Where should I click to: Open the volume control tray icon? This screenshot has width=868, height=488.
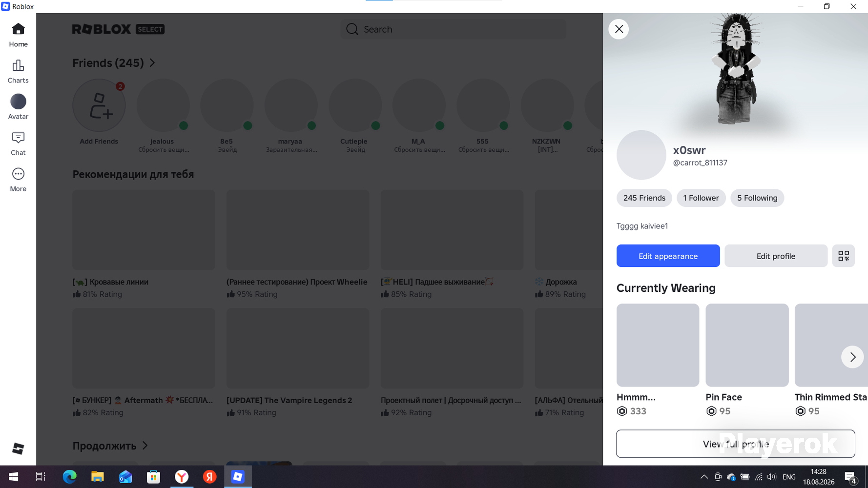coord(771,477)
